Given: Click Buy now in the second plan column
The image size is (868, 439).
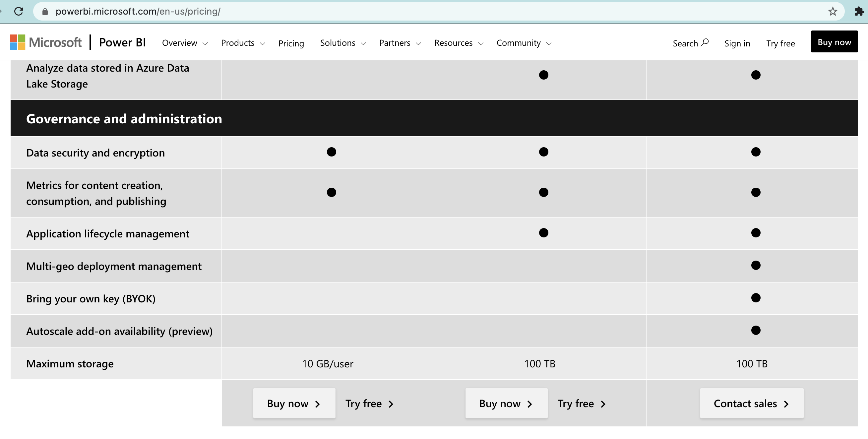Looking at the screenshot, I should tap(507, 403).
